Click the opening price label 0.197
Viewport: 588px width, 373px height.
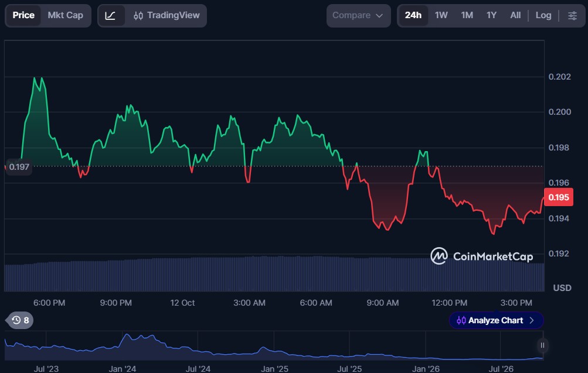point(19,167)
